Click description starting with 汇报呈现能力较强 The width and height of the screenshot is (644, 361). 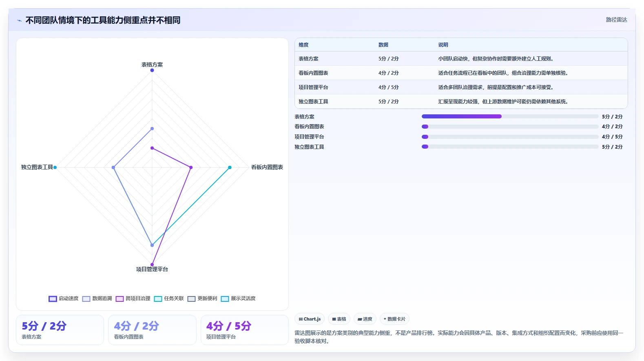(504, 102)
